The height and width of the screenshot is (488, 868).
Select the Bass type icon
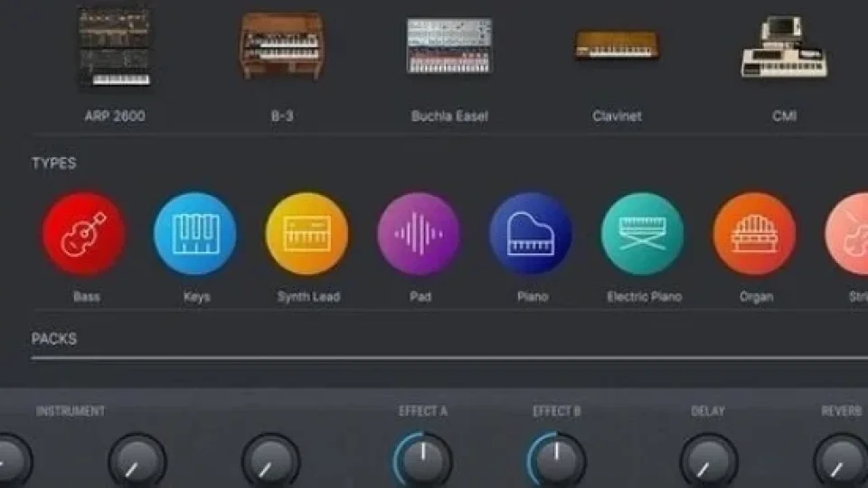point(83,234)
